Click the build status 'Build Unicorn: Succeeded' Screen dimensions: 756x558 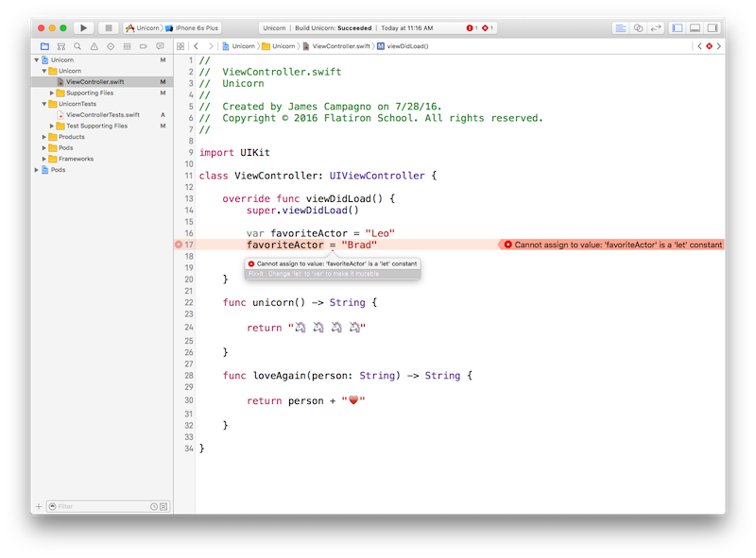pyautogui.click(x=334, y=28)
